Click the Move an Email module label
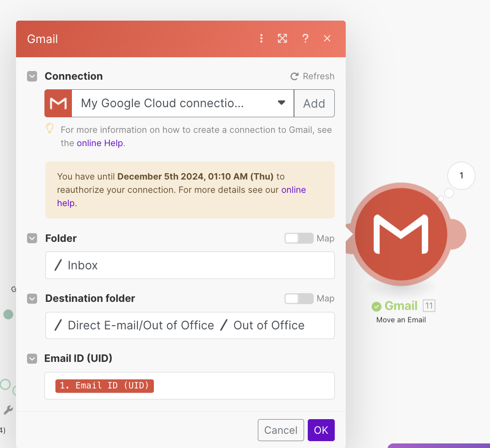 point(401,320)
